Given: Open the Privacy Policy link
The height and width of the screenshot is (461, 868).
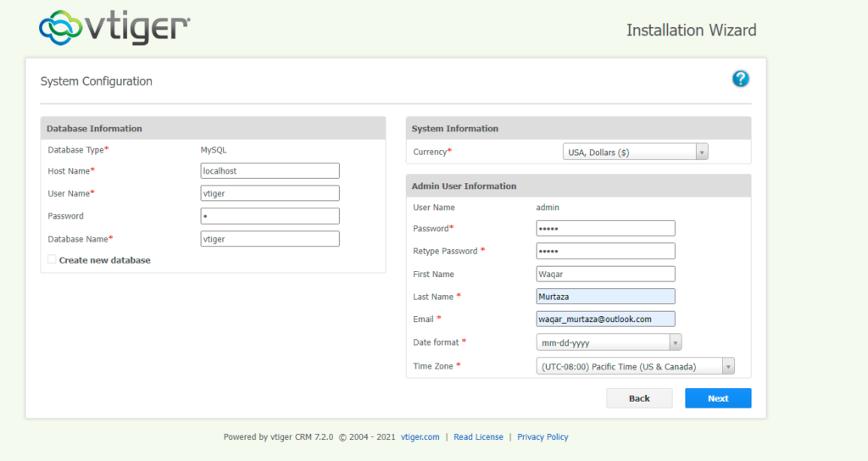Looking at the screenshot, I should 542,437.
